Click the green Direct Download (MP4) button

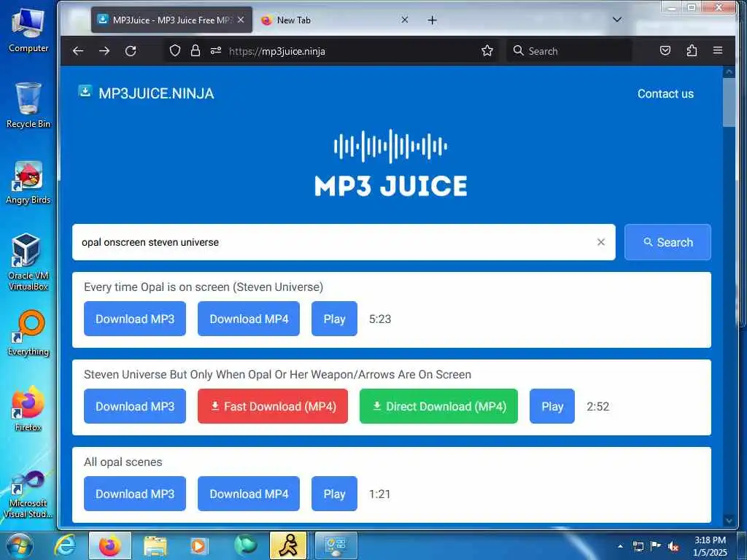pos(438,406)
